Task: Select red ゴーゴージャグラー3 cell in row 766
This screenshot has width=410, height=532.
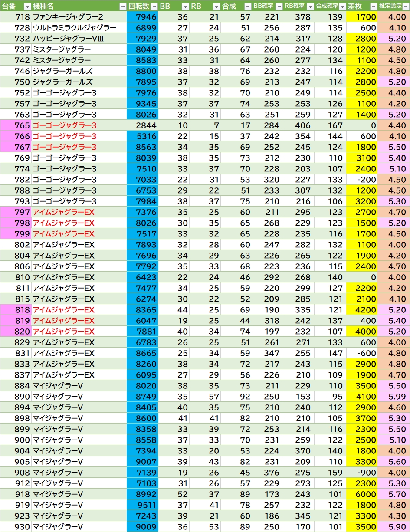Action: [79, 136]
